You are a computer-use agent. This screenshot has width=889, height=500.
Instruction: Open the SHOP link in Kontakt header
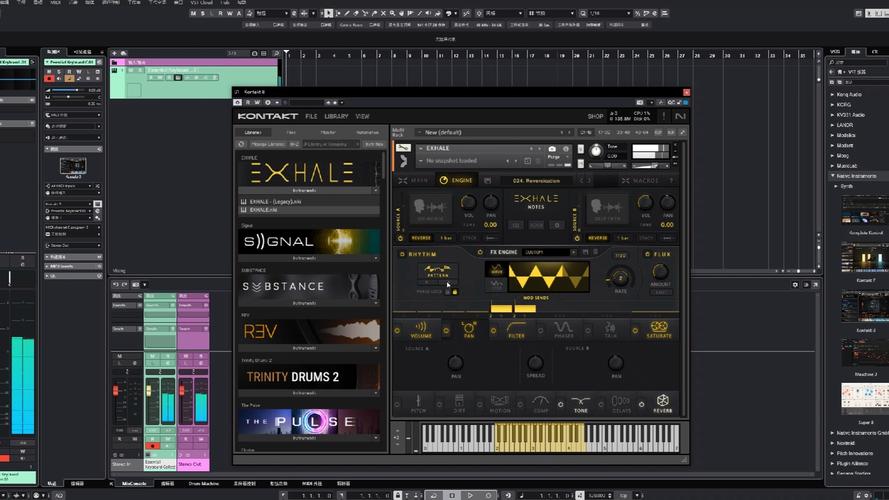tap(595, 116)
